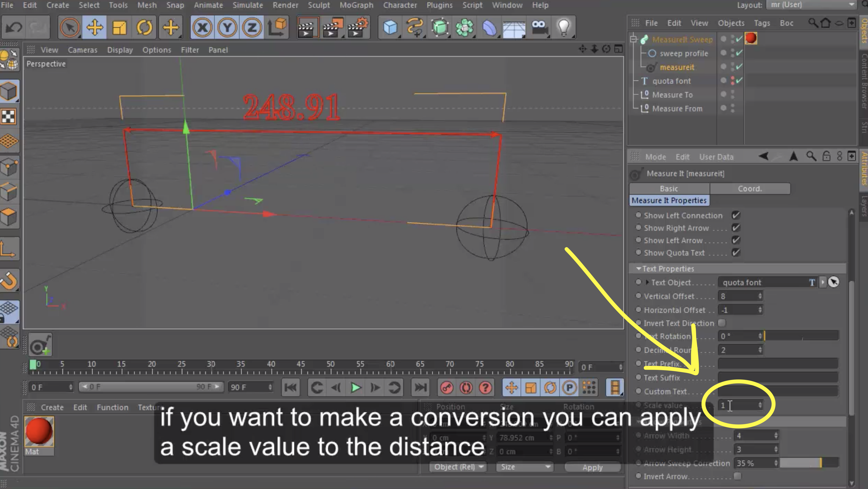868x489 pixels.
Task: Click Render to Picture Viewer icon
Action: pyautogui.click(x=332, y=28)
